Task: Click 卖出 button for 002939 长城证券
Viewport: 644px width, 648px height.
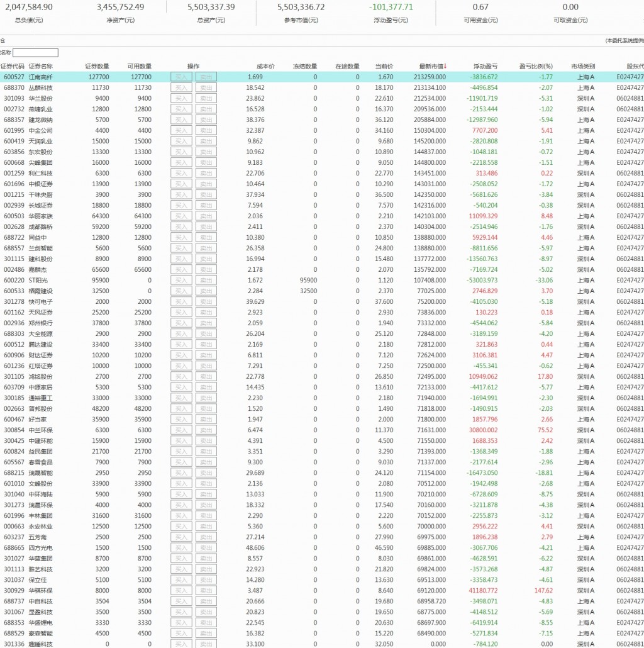Action: point(206,205)
